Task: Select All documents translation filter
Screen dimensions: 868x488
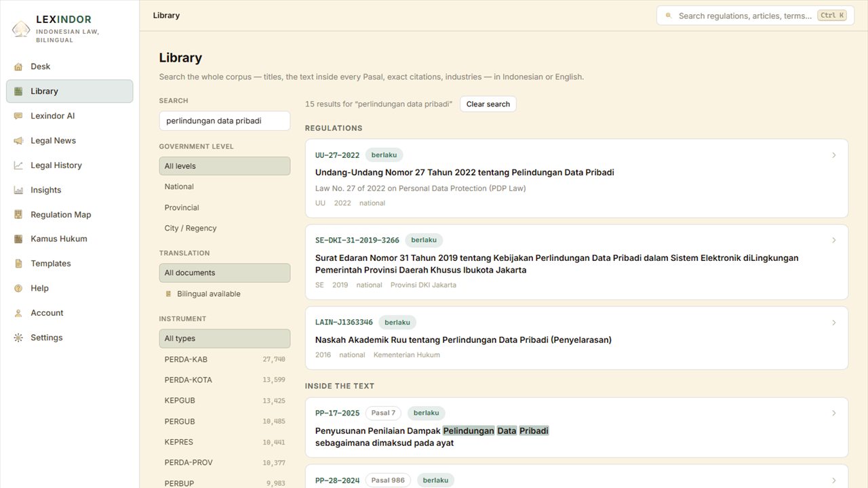Action: (224, 273)
